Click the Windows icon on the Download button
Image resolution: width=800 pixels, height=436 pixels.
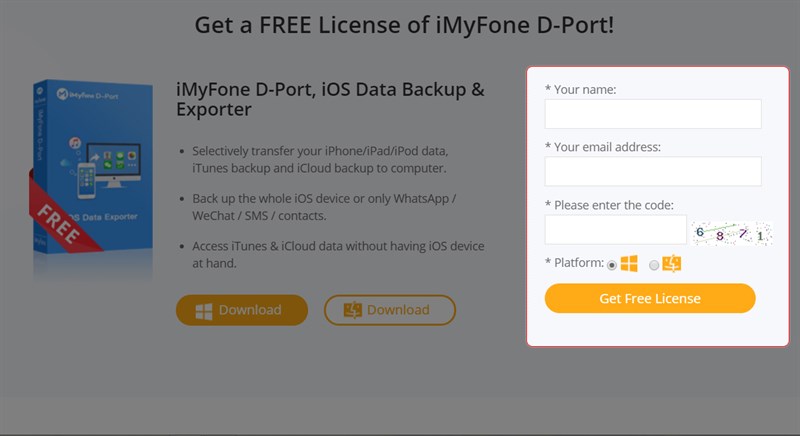(204, 311)
